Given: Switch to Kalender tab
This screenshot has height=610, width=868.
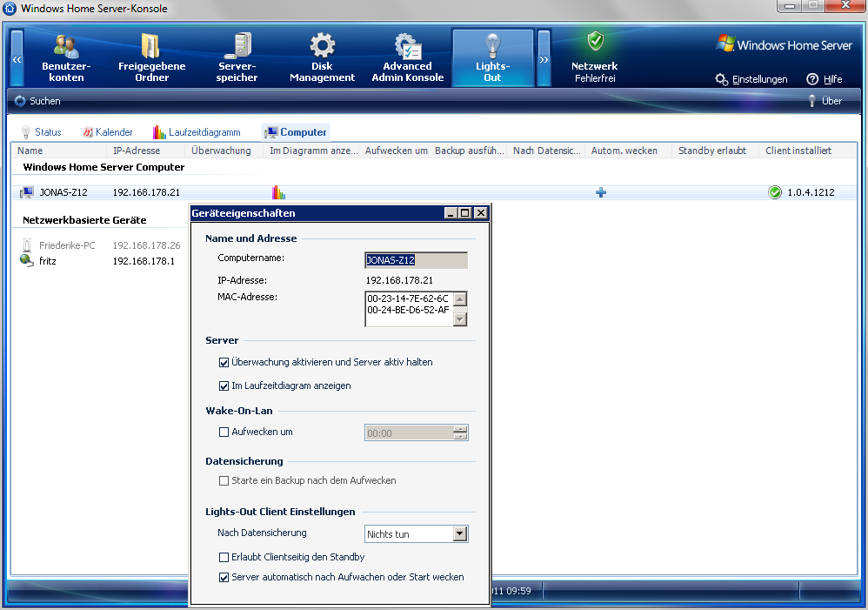Looking at the screenshot, I should 107,132.
